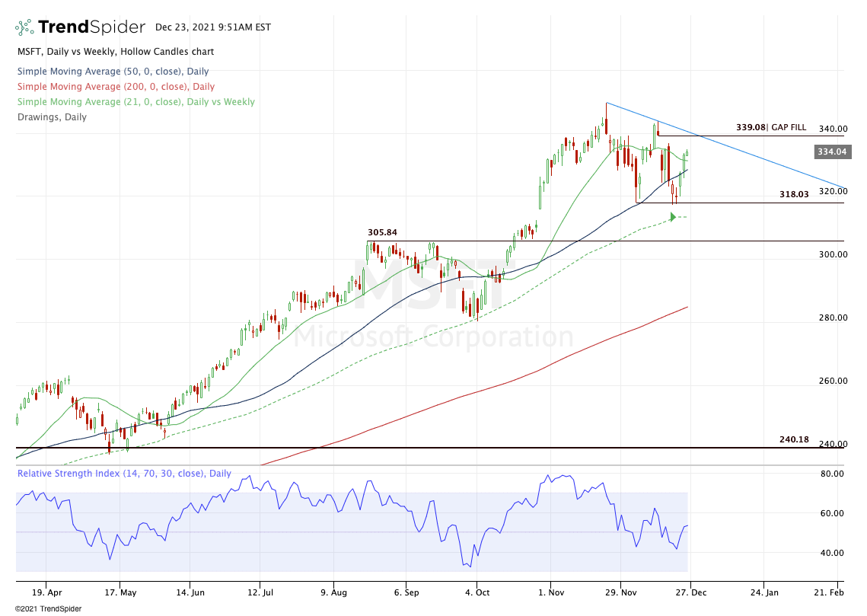Click the '27. Dec' date axis label

pyautogui.click(x=690, y=592)
